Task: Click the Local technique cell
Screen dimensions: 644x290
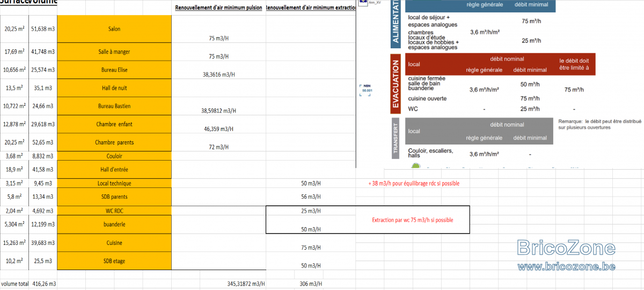Action: 114,183
